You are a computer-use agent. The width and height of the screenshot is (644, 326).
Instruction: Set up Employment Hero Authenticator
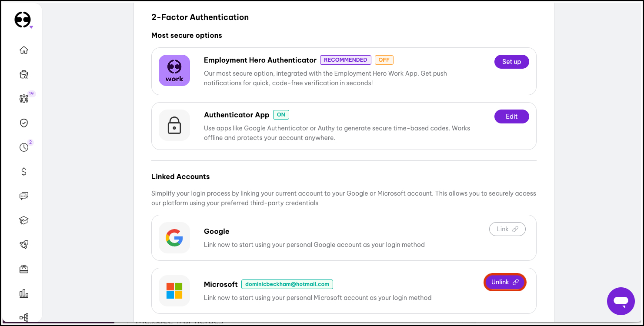(x=511, y=62)
